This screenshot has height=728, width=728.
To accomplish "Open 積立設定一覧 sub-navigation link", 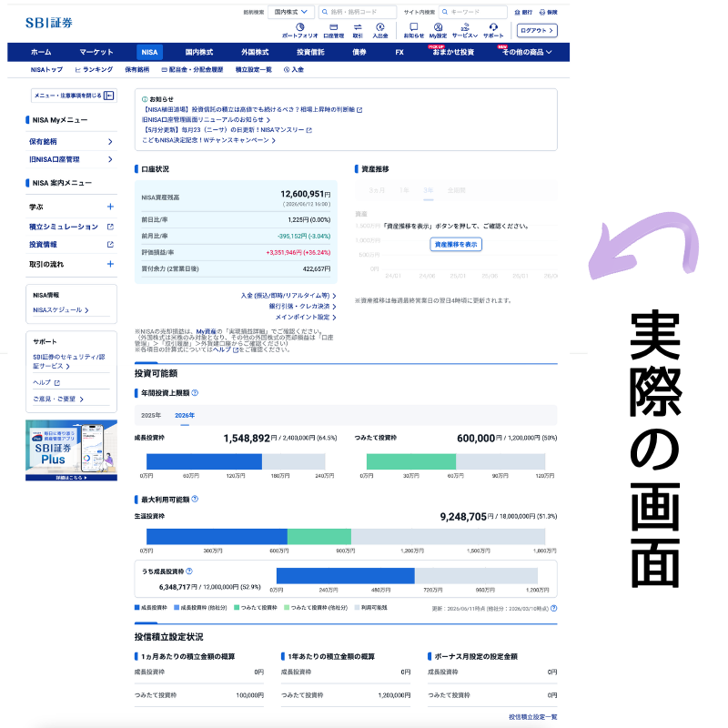I will click(x=254, y=70).
